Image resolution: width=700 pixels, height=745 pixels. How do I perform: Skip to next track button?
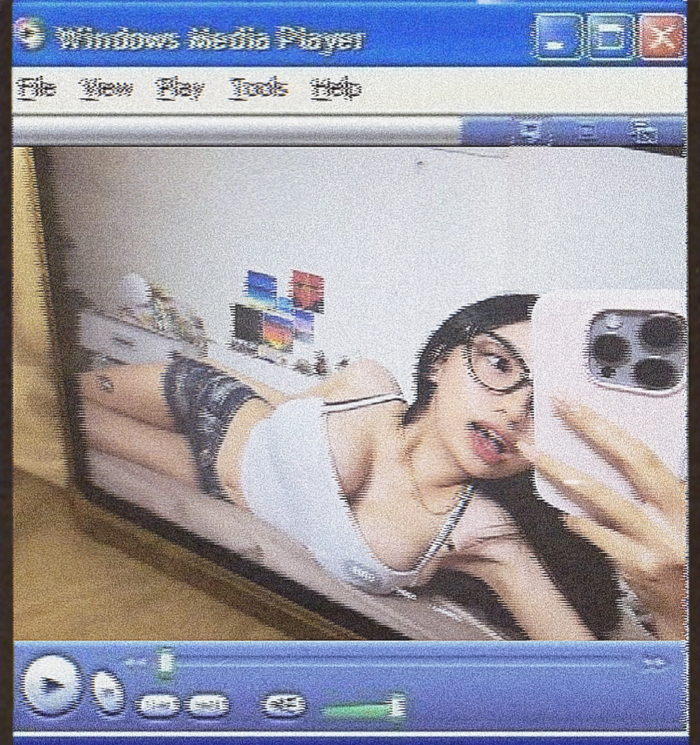[207, 706]
